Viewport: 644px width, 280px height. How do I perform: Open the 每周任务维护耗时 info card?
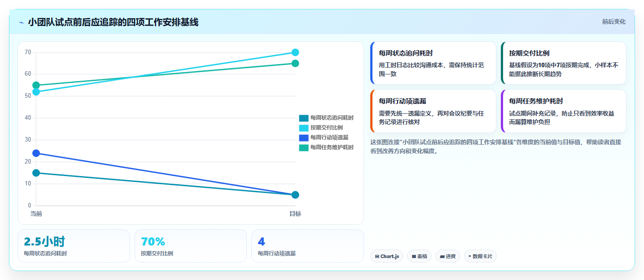coord(563,111)
